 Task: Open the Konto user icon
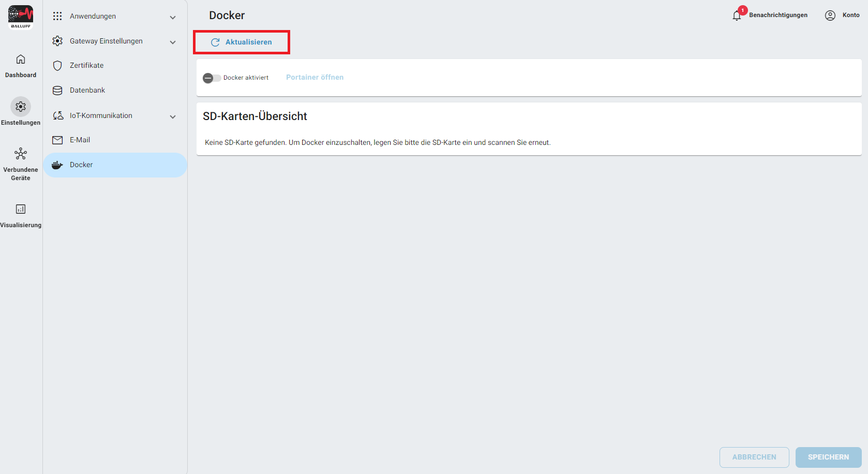pyautogui.click(x=830, y=16)
